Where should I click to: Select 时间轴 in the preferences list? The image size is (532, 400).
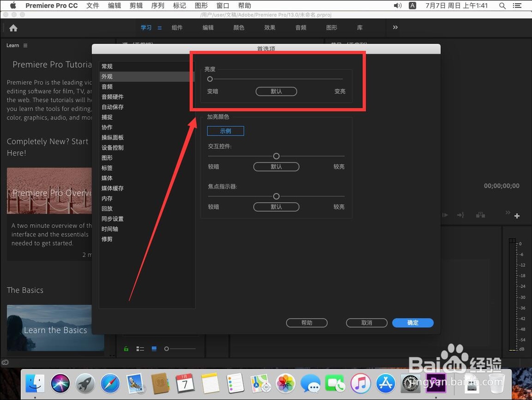pyautogui.click(x=147, y=229)
